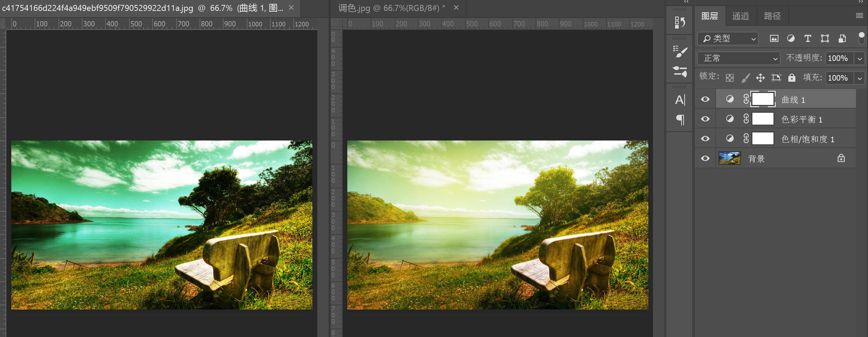868x337 pixels.
Task: Switch to the 通道 tab
Action: click(x=740, y=16)
